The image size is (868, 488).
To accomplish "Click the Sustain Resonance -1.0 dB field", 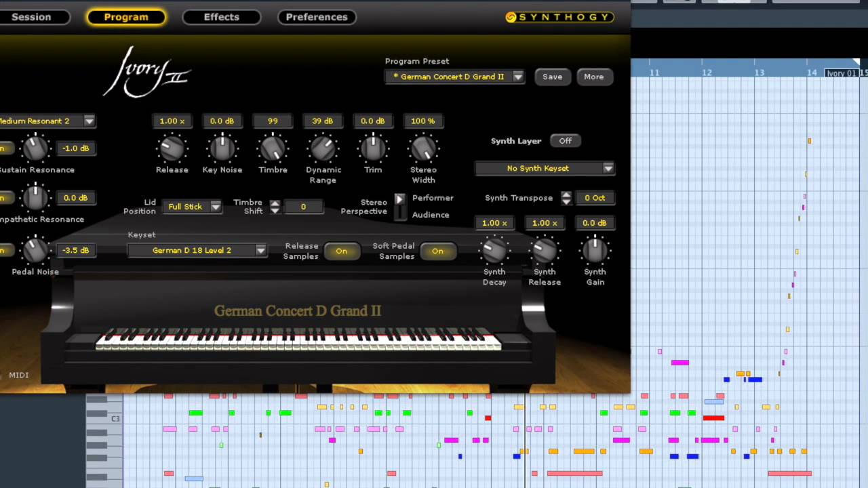I will pos(75,148).
